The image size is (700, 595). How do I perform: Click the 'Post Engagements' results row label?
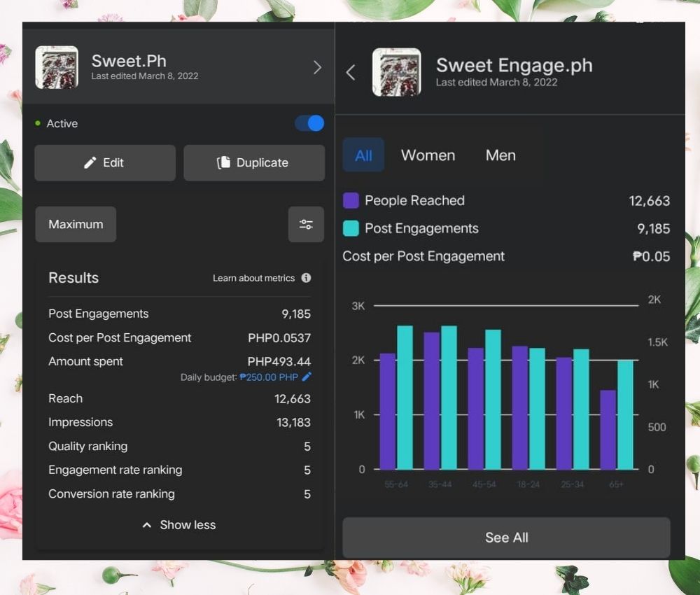coord(99,314)
